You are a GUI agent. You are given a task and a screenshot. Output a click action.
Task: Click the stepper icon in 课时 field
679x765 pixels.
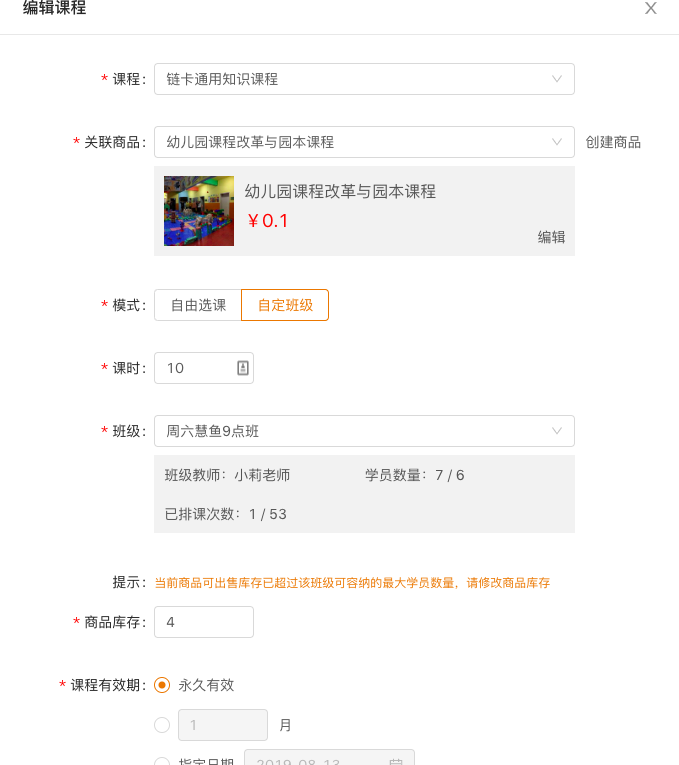pos(242,368)
